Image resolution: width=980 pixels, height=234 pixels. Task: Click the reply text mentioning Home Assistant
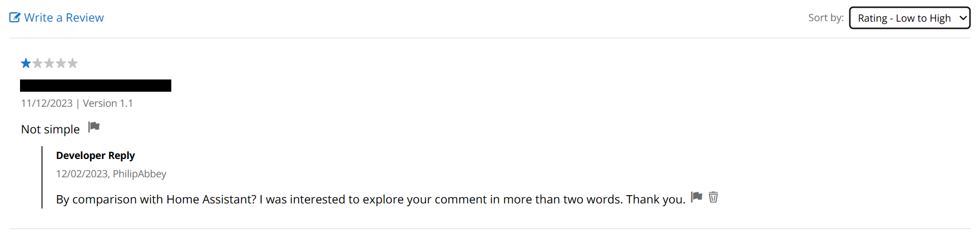(x=370, y=200)
